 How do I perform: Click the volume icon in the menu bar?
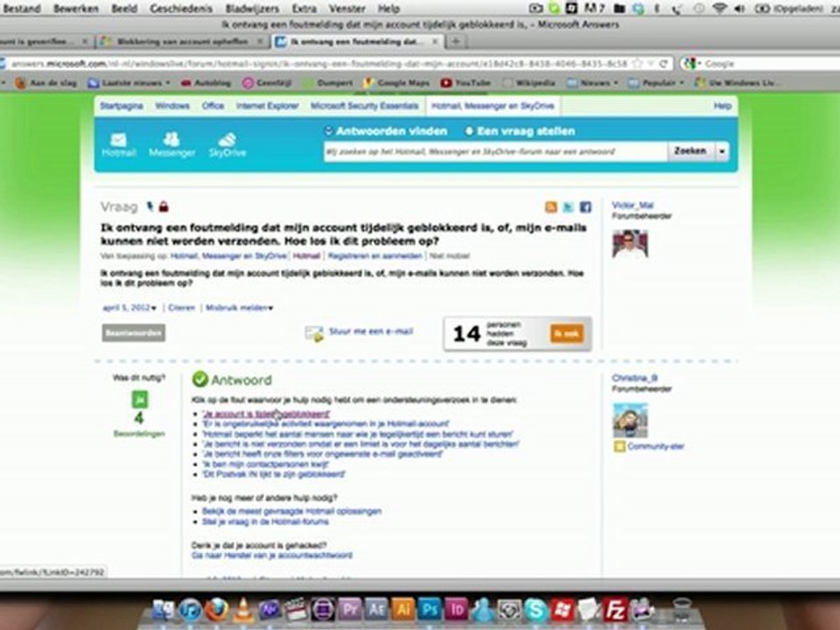(739, 8)
